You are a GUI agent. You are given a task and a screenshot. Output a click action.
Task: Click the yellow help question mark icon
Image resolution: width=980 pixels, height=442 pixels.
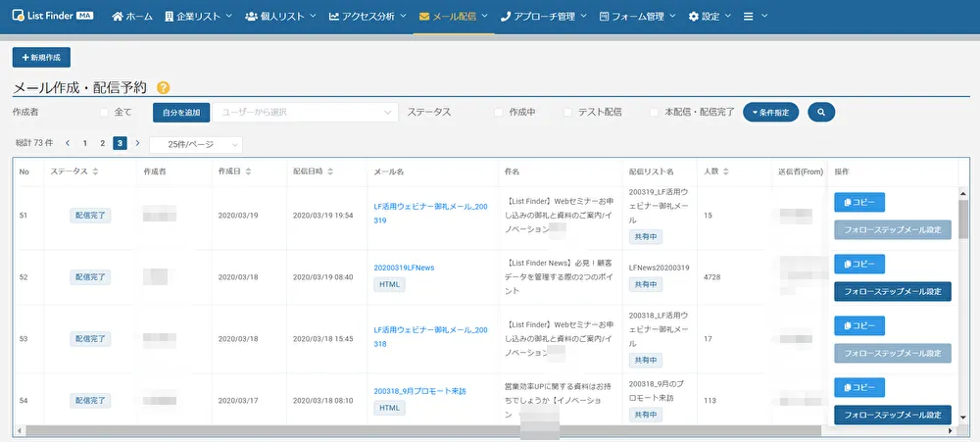coord(164,88)
